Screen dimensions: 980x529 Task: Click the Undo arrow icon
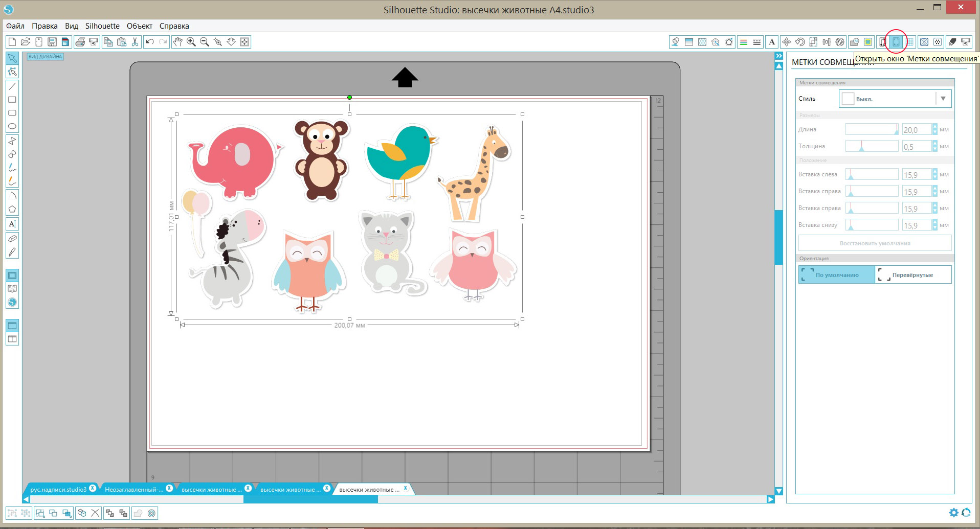tap(149, 42)
